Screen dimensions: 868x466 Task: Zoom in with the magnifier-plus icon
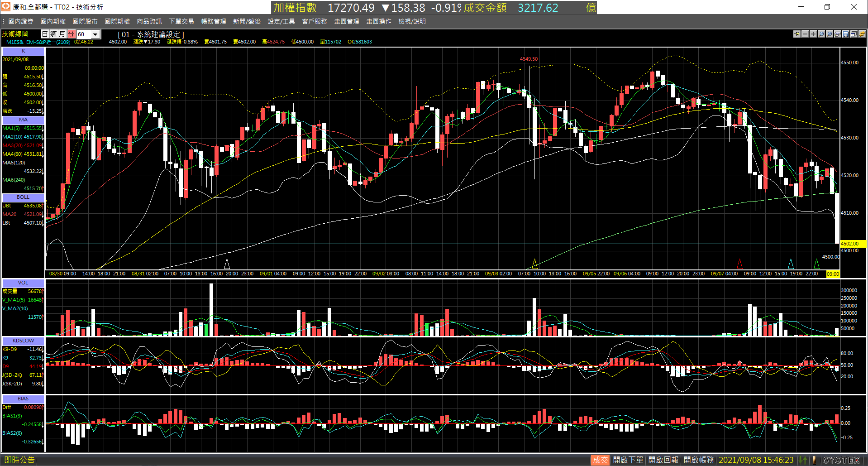(830, 34)
